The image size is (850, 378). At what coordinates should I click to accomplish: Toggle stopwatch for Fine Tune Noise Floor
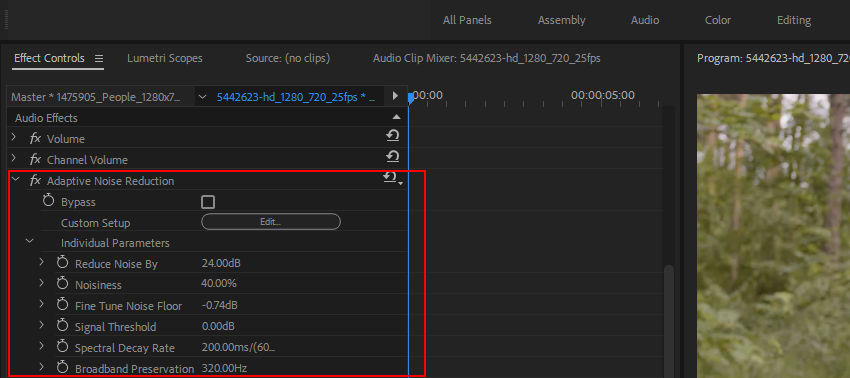click(x=62, y=305)
